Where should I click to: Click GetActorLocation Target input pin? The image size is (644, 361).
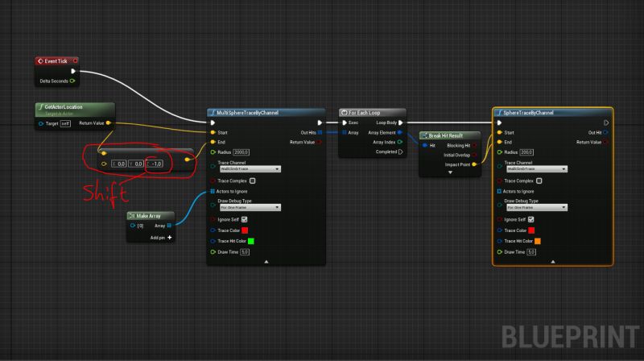click(41, 123)
